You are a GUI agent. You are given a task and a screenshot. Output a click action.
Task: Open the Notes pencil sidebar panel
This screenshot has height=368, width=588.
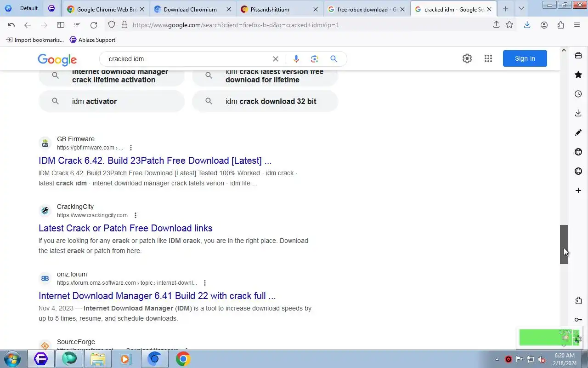[x=578, y=132]
